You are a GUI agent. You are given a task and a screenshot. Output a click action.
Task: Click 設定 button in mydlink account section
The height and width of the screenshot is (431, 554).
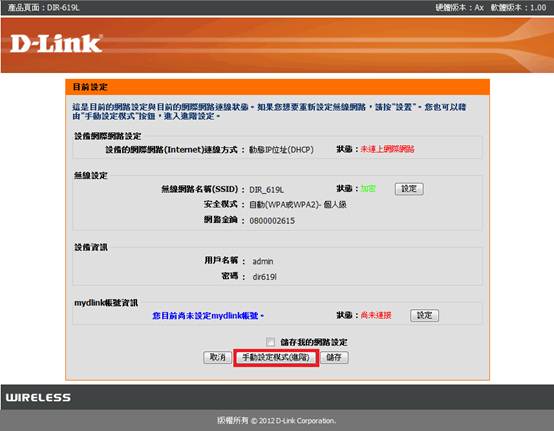point(424,315)
